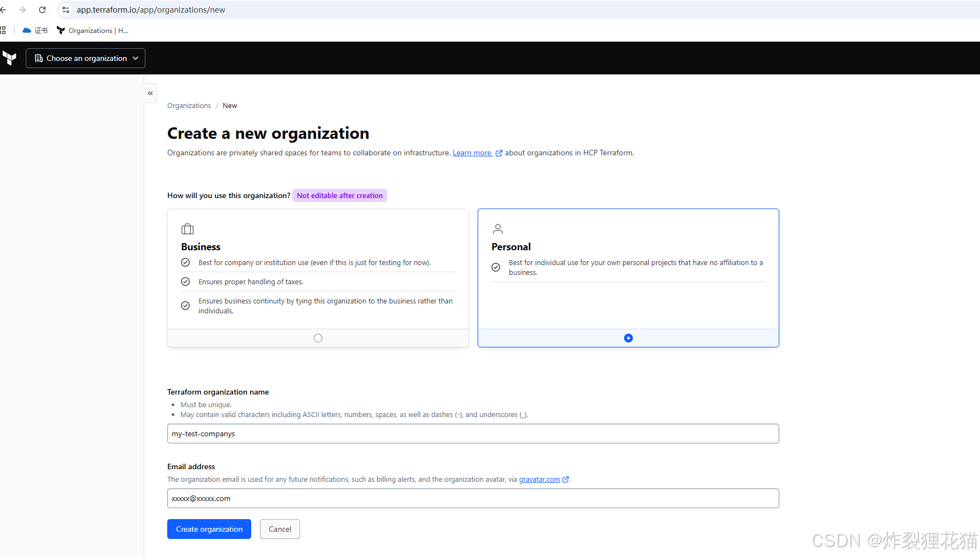Go back using browser back arrow
The image size is (980, 557).
tap(3, 10)
